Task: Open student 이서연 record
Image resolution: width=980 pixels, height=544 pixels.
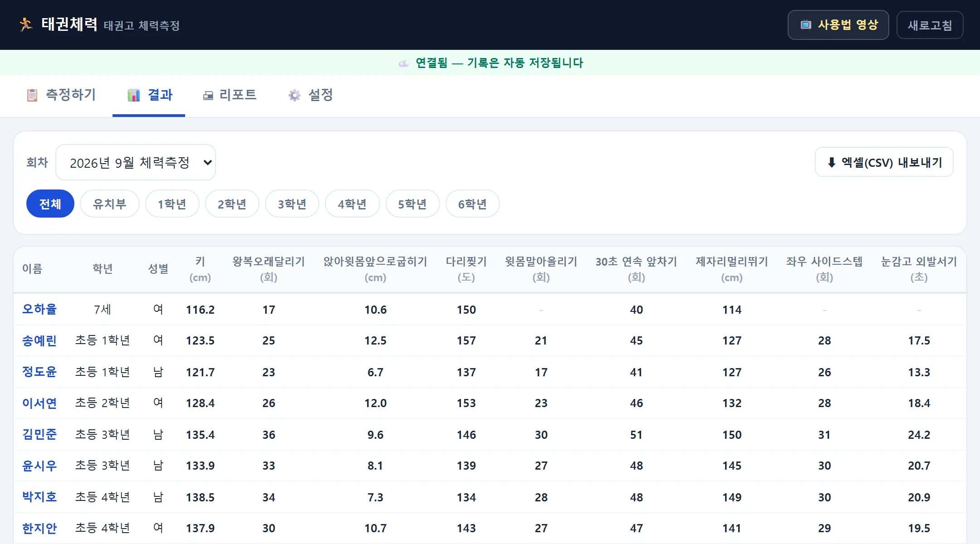Action: coord(39,403)
